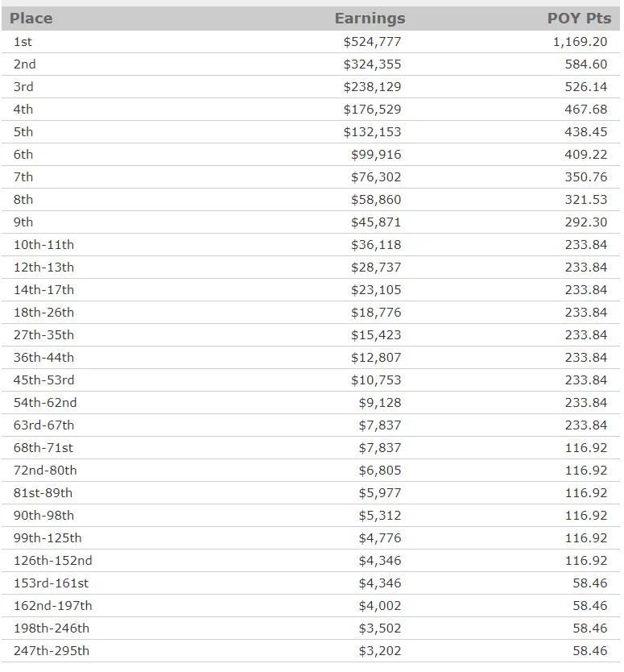The width and height of the screenshot is (624, 672).
Task: Click the 99th-125th place range
Action: [x=48, y=538]
